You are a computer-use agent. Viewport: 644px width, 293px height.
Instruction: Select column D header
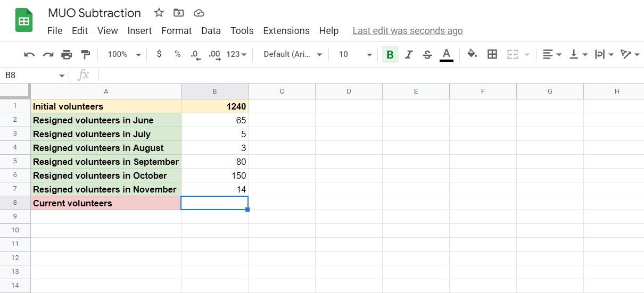tap(349, 91)
